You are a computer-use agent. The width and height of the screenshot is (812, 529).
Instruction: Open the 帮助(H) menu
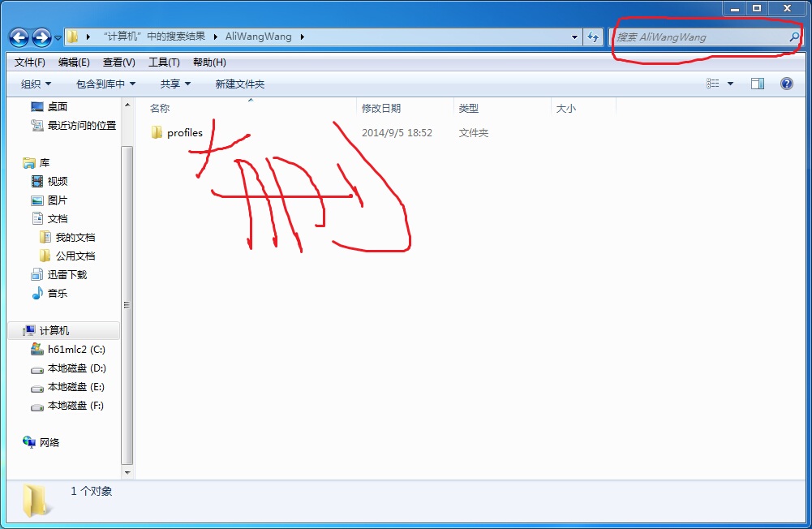pos(209,62)
